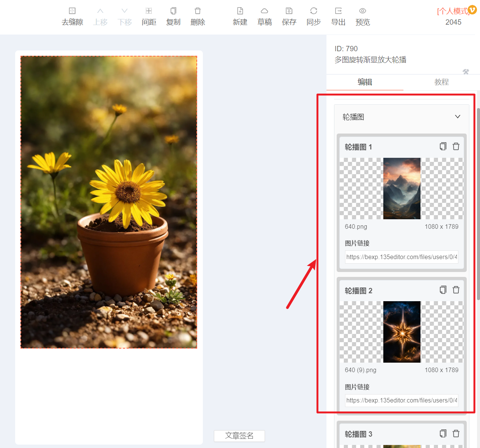Click the right panel vertical scrollbar
The image size is (480, 448).
point(478,204)
